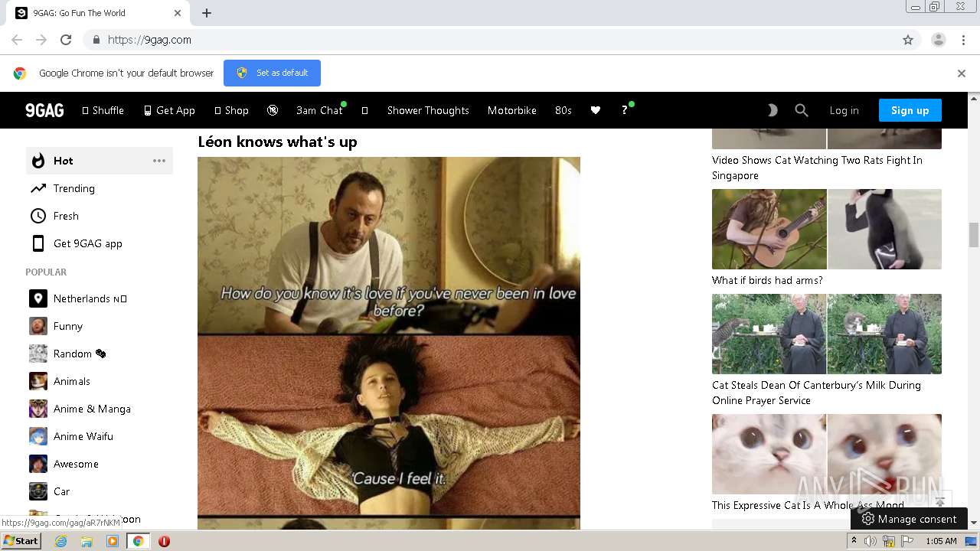
Task: Click the round icon beside Shop
Action: 273,110
